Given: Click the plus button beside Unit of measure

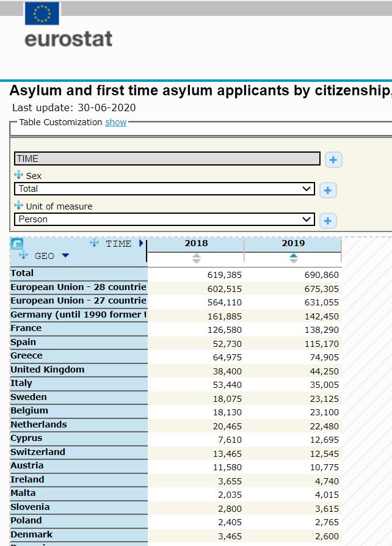Looking at the screenshot, I should [328, 220].
